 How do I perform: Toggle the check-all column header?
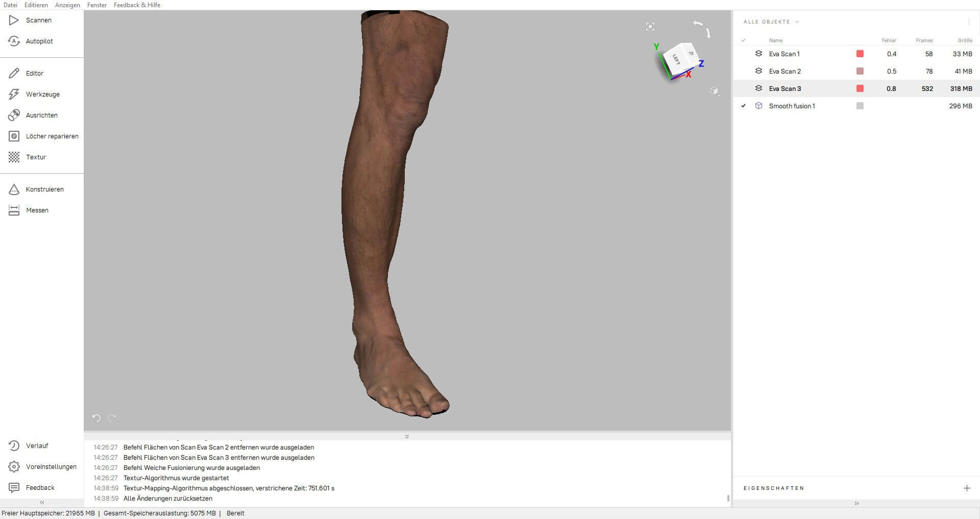[x=743, y=40]
